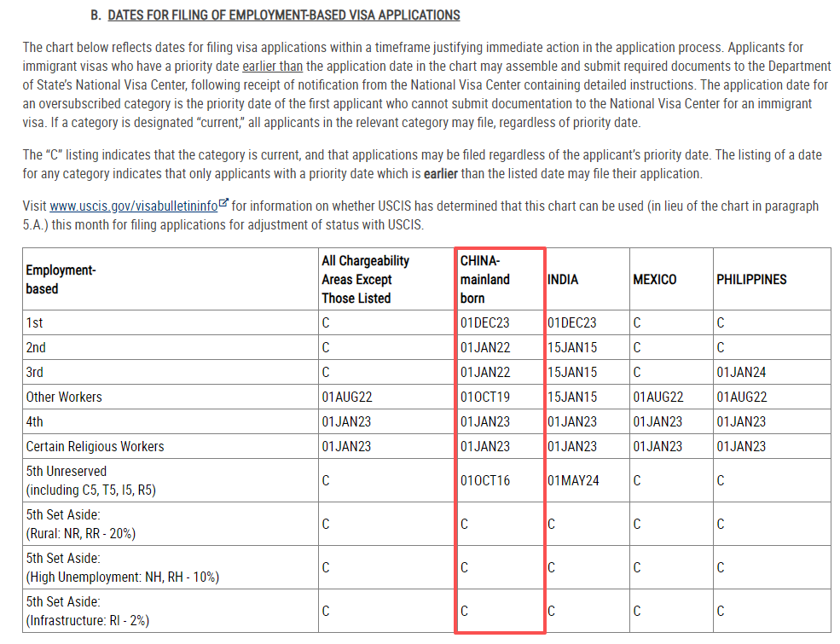Select Mexico 4th preference date 01JAN23
This screenshot has width=840, height=644.
click(658, 421)
